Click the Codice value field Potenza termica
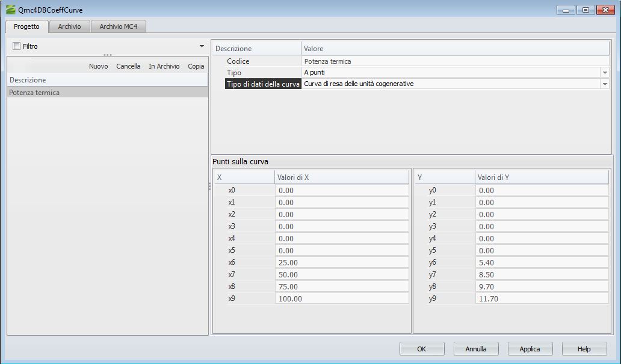Screen dimensions: 621x364 point(455,61)
